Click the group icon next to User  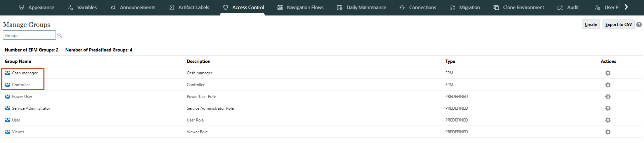pos(7,120)
